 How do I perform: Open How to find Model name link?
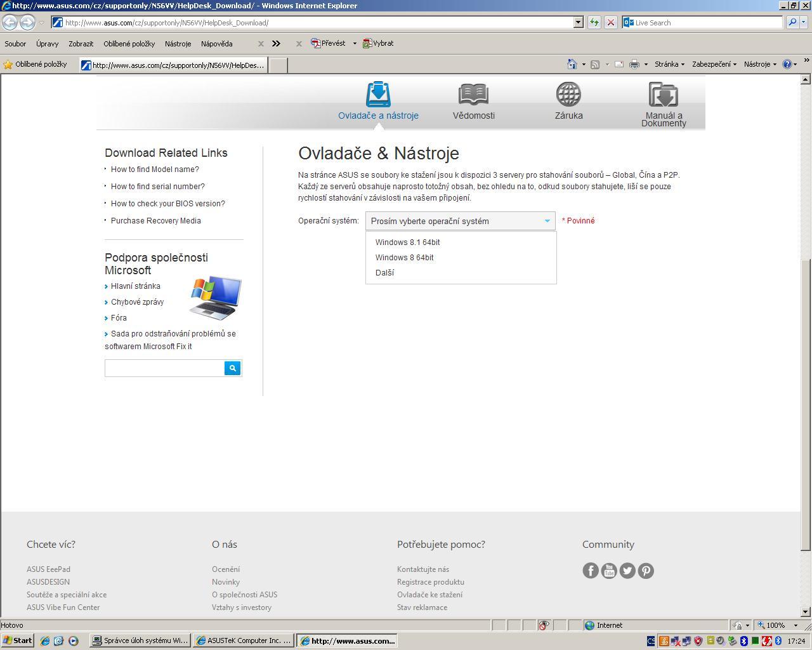click(x=155, y=169)
